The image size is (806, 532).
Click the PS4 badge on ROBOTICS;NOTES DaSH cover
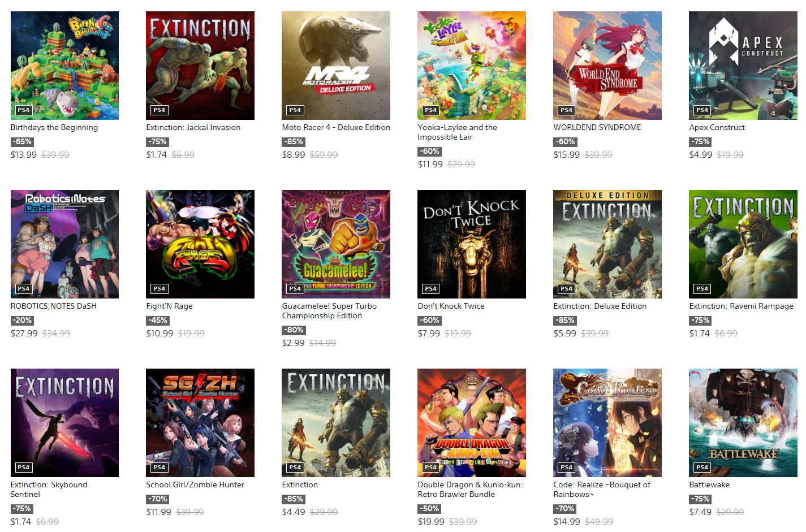24,289
